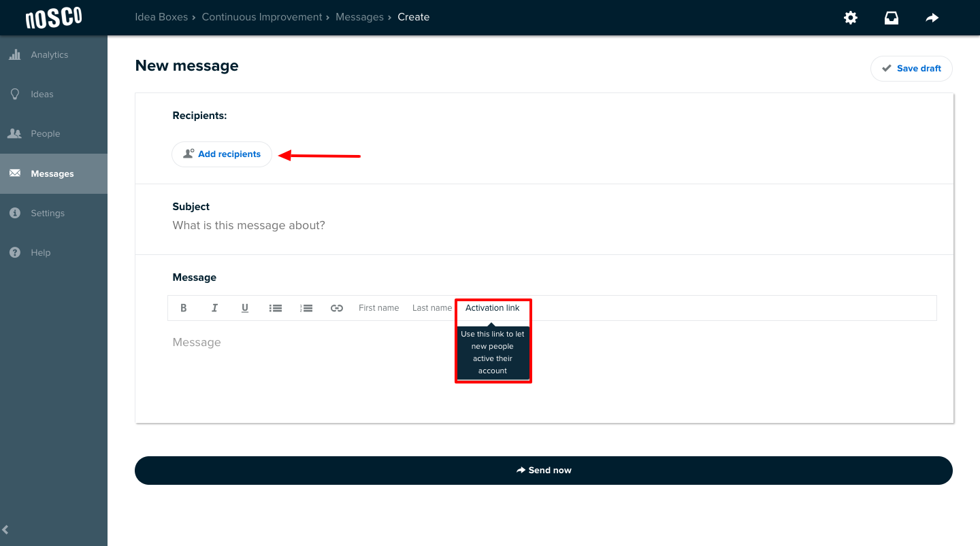Click the share arrow icon in header

932,18
